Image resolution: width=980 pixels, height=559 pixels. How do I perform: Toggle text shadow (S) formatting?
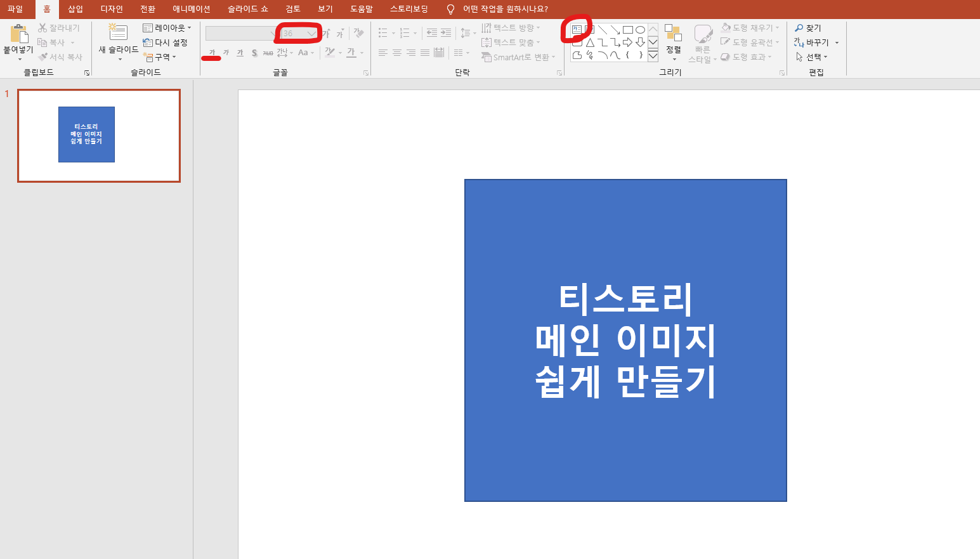pos(254,53)
